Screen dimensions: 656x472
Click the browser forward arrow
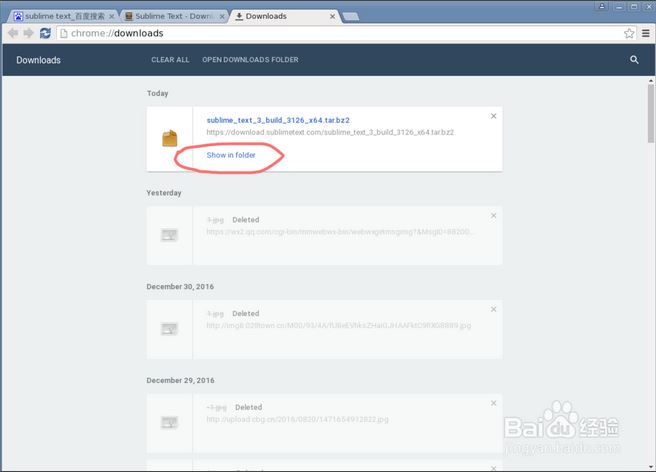coord(28,33)
